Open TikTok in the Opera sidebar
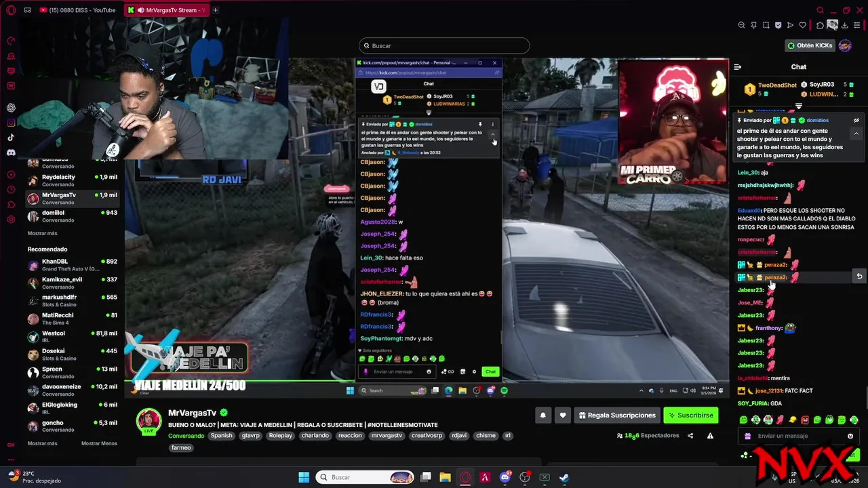The image size is (868, 488). (11, 138)
